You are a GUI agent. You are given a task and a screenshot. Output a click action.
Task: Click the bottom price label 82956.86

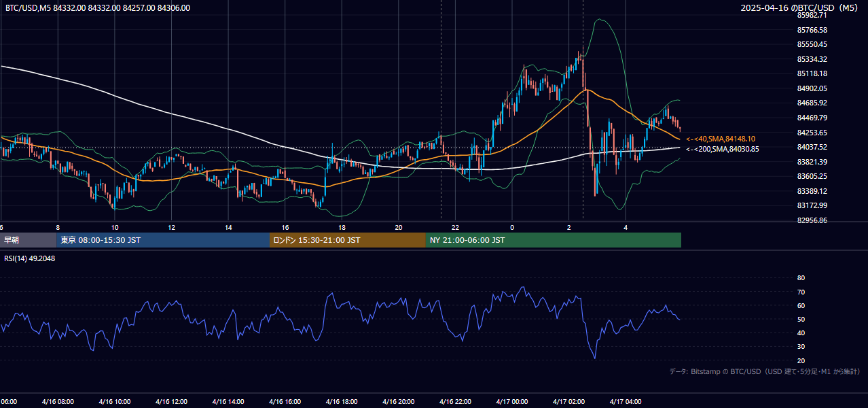pyautogui.click(x=812, y=220)
